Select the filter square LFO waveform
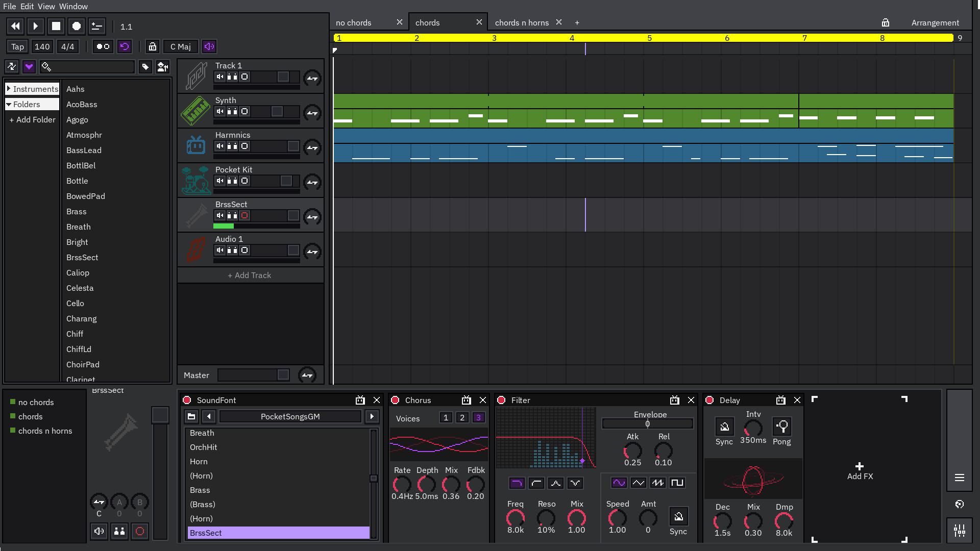 point(677,483)
